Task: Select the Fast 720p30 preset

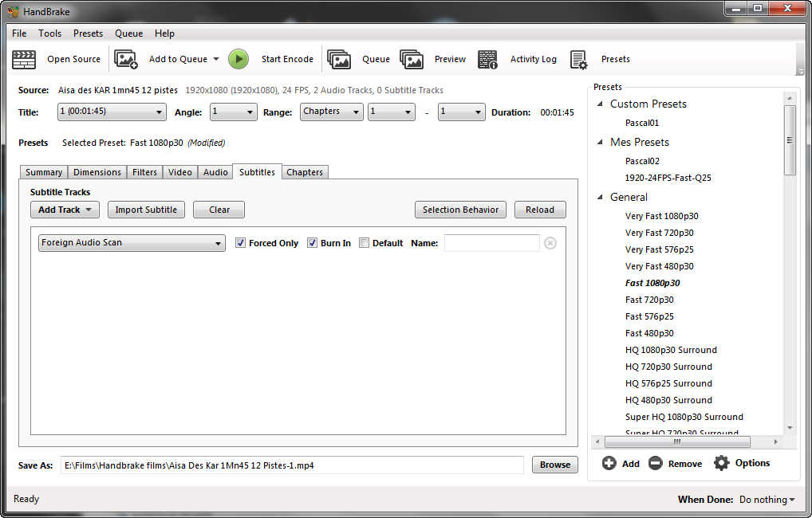Action: coord(649,300)
